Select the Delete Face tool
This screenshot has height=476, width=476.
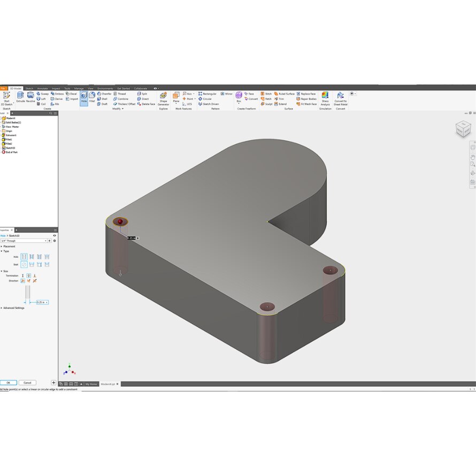[146, 104]
